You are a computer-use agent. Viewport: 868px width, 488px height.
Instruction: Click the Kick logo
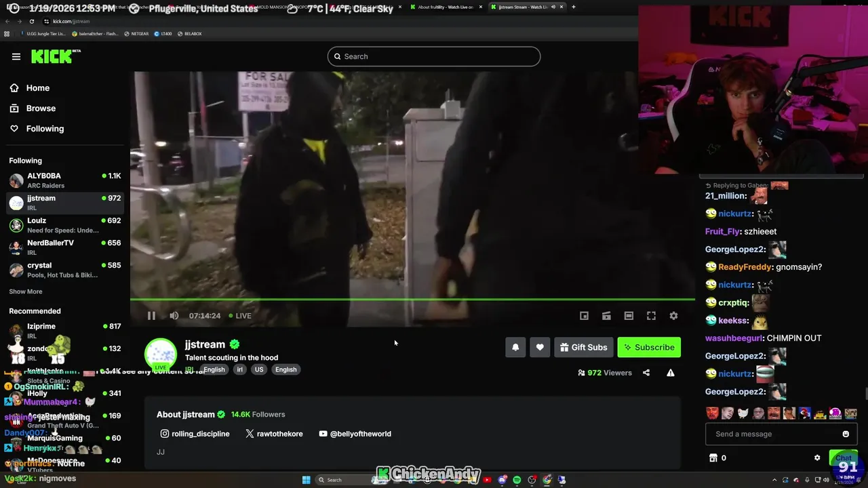click(x=56, y=56)
